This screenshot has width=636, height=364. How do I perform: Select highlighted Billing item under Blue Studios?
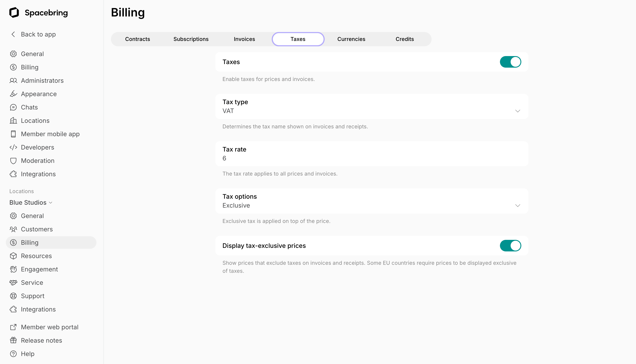tap(51, 243)
